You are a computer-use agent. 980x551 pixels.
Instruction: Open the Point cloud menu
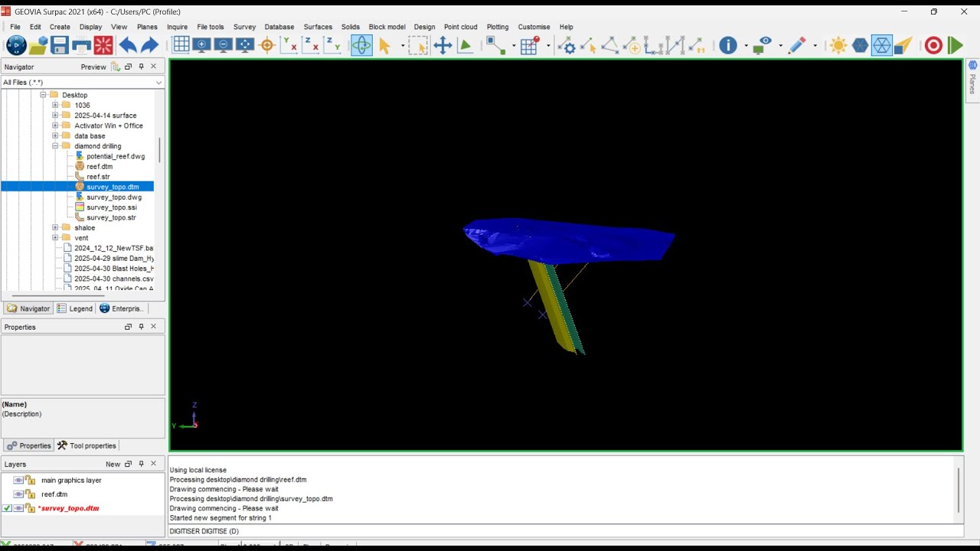click(461, 27)
